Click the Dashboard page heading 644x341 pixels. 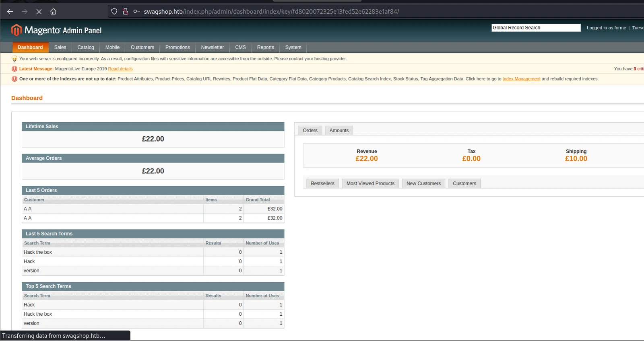(x=27, y=98)
